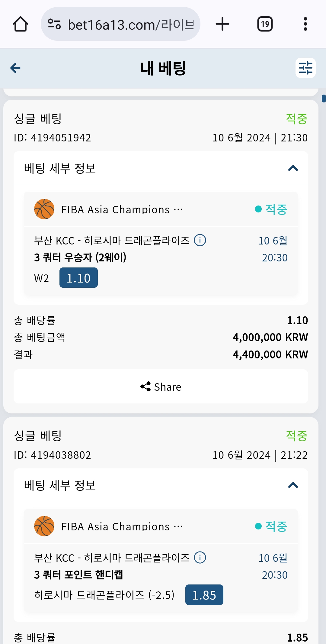The height and width of the screenshot is (644, 326).
Task: Tap the first 베팅 세부 정보 header
Action: pyautogui.click(x=60, y=168)
